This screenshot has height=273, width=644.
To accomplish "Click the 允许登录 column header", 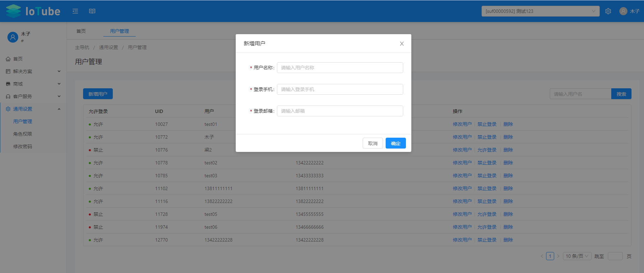I will coord(98,111).
